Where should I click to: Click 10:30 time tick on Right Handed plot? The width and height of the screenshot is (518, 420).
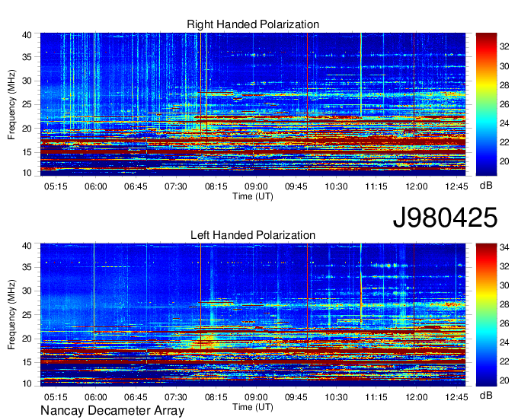[336, 186]
